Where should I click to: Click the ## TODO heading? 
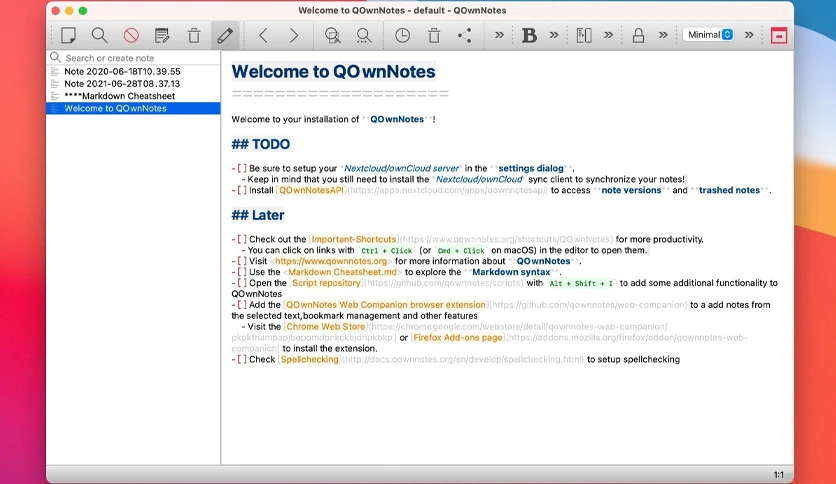click(x=261, y=144)
